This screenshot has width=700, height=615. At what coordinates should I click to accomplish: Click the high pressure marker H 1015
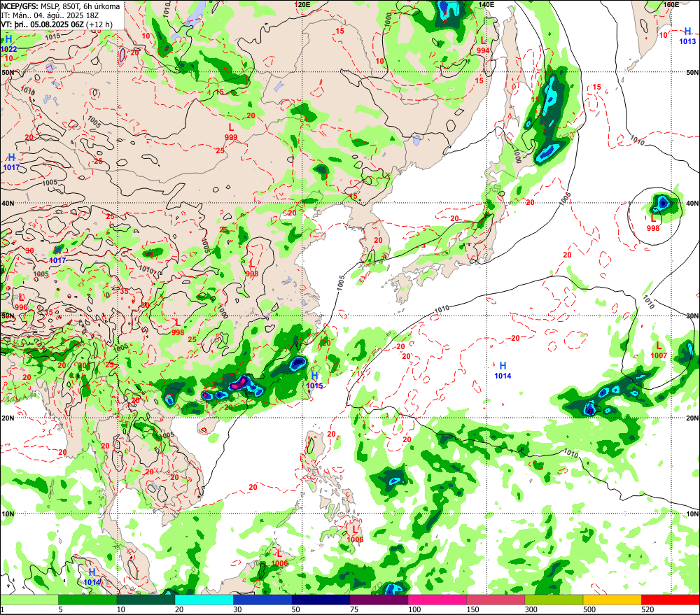315,381
